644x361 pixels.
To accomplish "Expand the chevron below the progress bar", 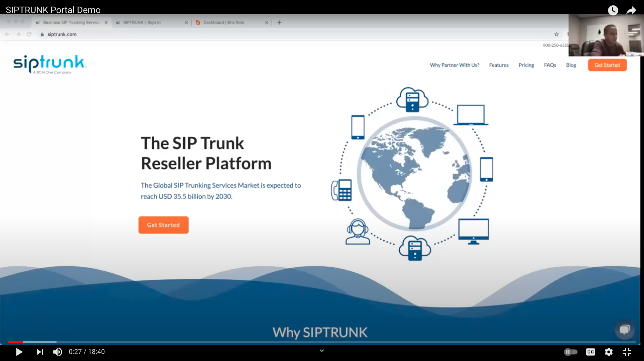I will tap(322, 351).
